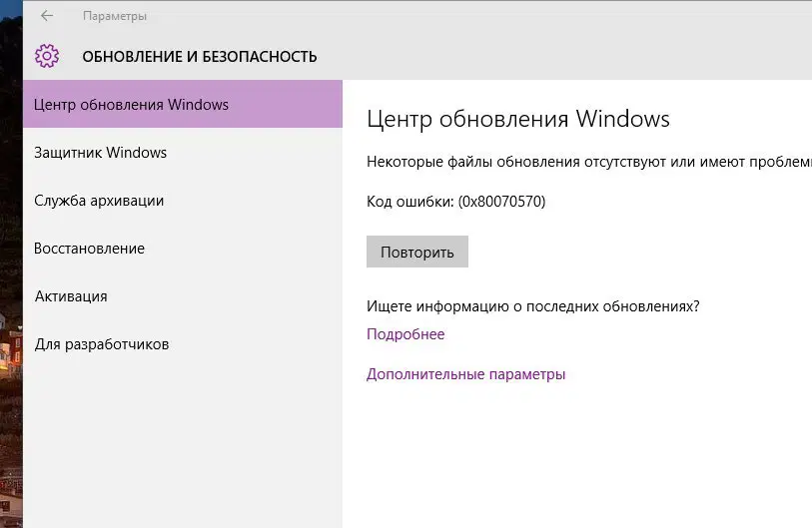Viewport: 812px width, 528px height.
Task: Click the settings gear icon
Action: point(47,56)
